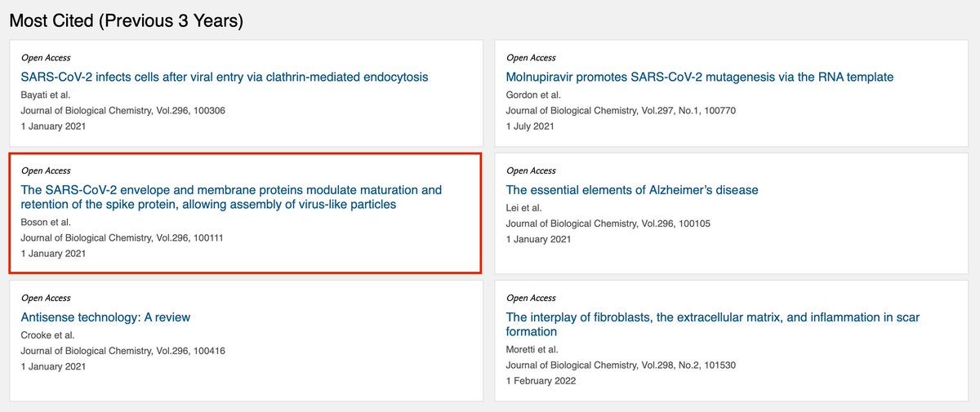Click the '1 January 2021' date under Lei
The width and height of the screenshot is (980, 412).
(538, 238)
